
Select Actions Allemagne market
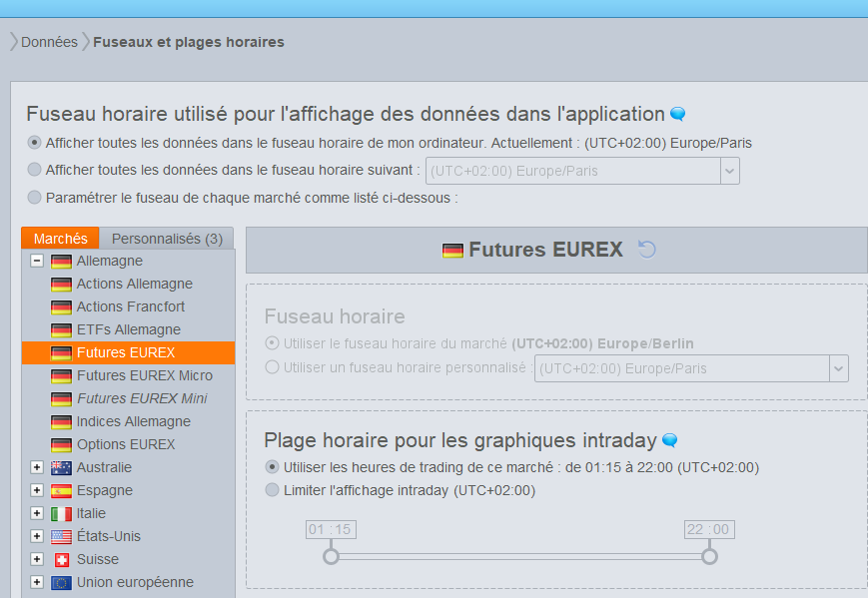click(x=135, y=284)
